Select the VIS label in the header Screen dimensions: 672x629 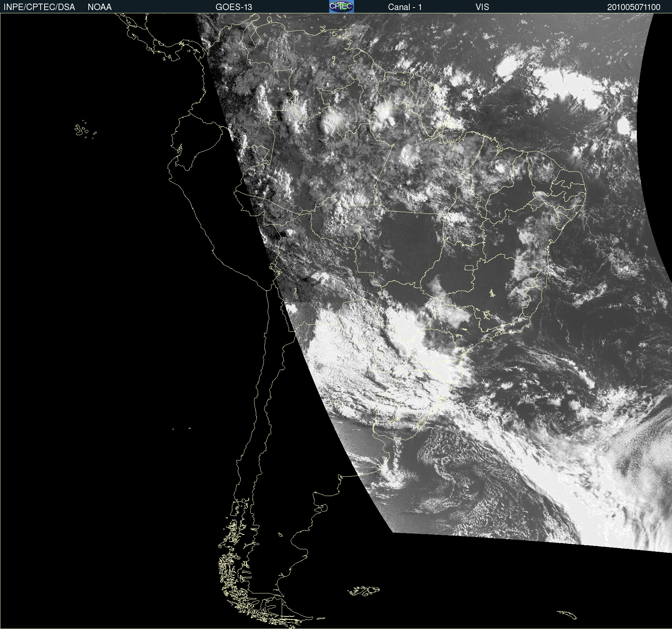pyautogui.click(x=482, y=7)
